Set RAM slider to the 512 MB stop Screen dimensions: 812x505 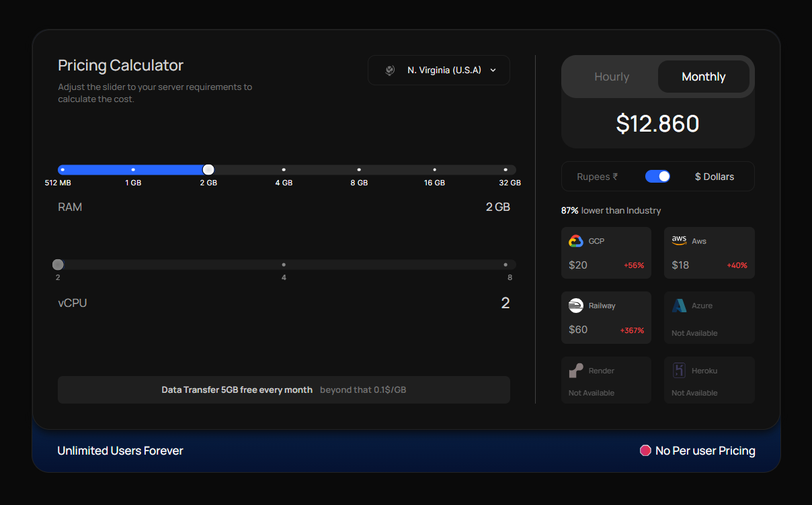point(63,170)
